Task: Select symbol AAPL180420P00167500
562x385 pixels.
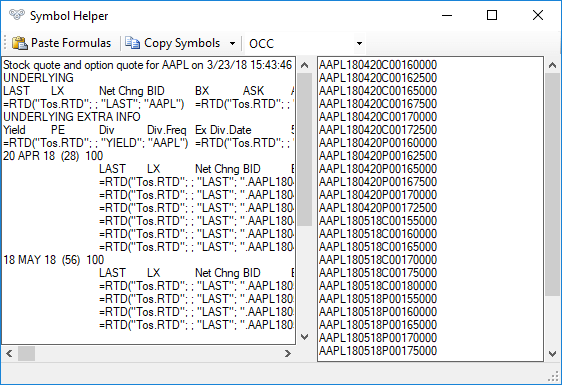Action: click(378, 182)
